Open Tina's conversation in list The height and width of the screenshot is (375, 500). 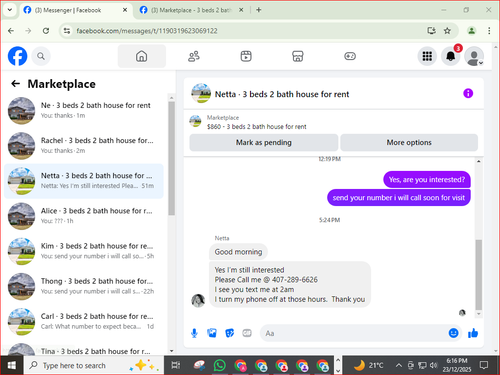84,349
